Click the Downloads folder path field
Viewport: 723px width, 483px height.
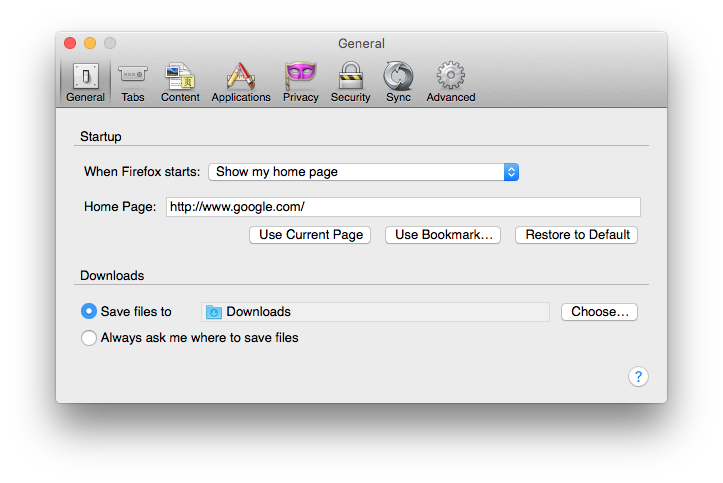(x=375, y=312)
